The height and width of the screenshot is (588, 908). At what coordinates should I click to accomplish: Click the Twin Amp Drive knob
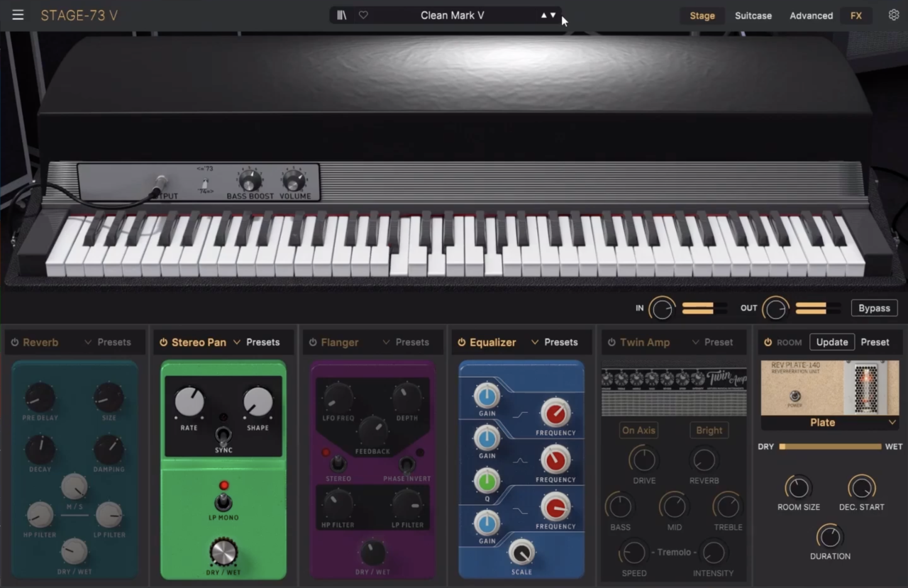pos(644,459)
